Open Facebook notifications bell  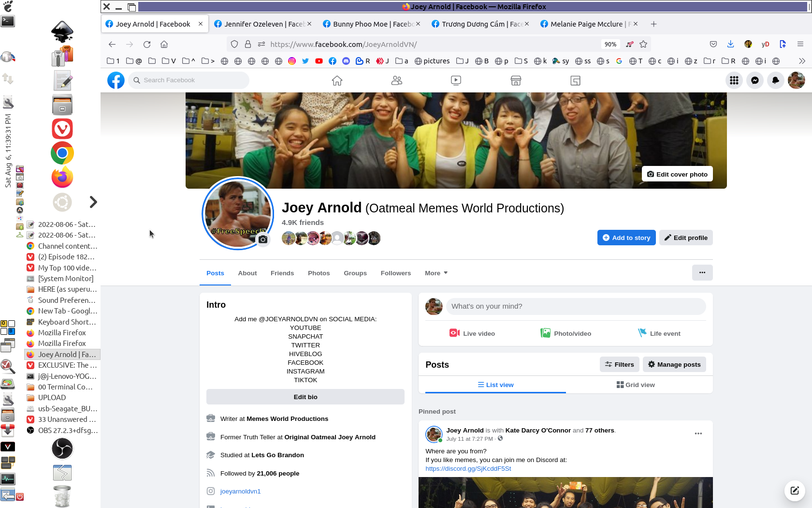click(776, 80)
